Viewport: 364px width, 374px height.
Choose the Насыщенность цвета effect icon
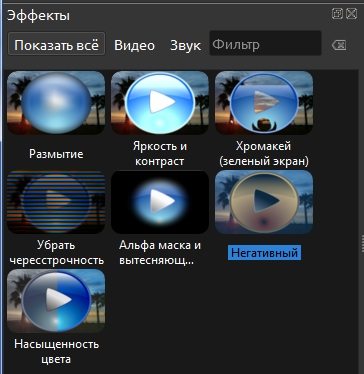coord(56,301)
